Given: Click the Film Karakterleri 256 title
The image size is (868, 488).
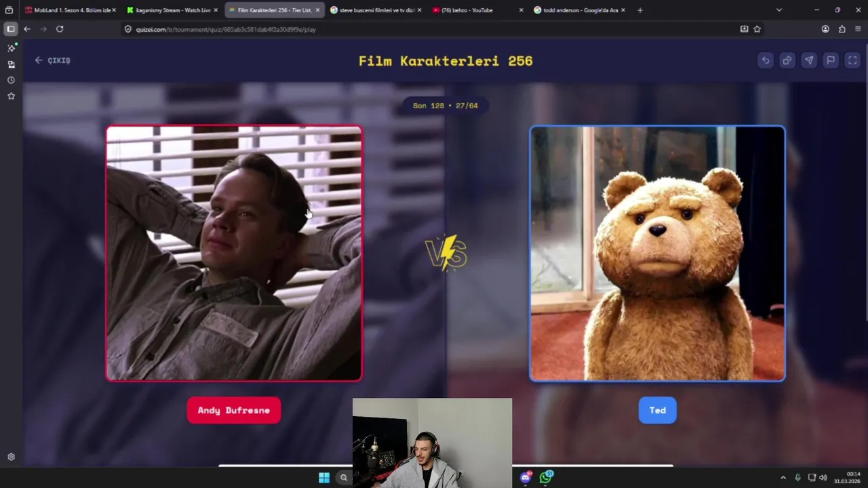Looking at the screenshot, I should pyautogui.click(x=446, y=61).
